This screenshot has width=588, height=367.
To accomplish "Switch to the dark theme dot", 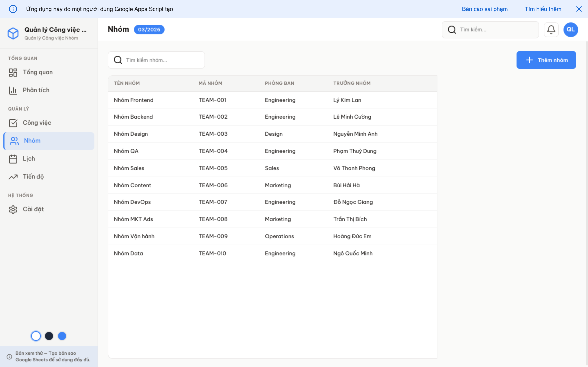I will tap(49, 336).
